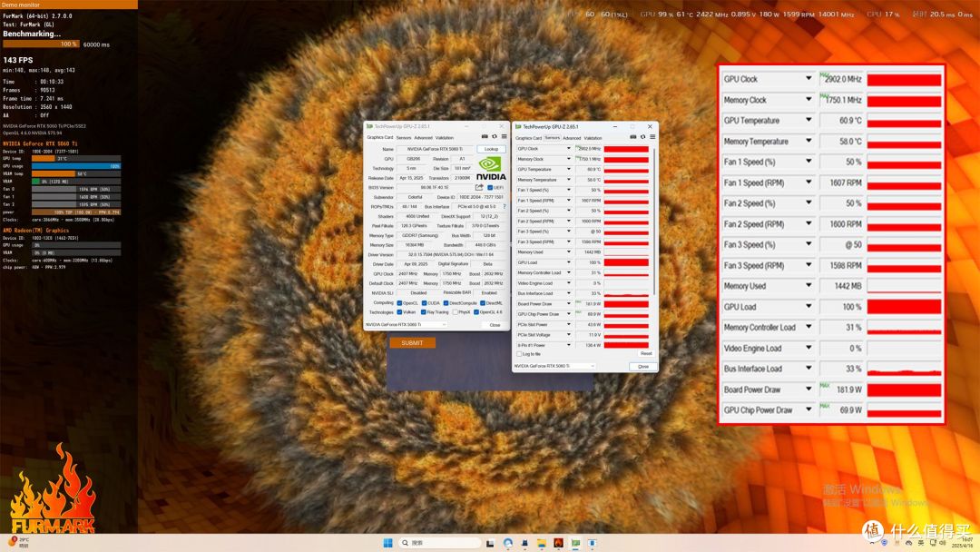This screenshot has height=552, width=980.
Task: Toggle the DirectCompute checkbox
Action: tap(446, 302)
